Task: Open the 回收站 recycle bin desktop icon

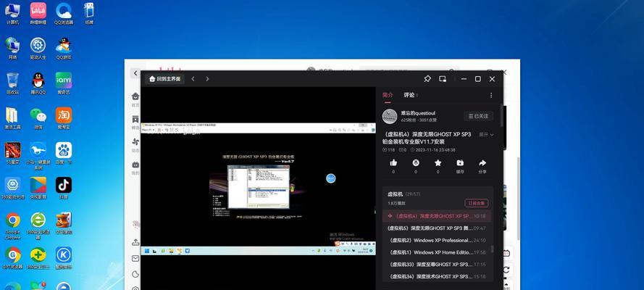Action: pos(12,83)
